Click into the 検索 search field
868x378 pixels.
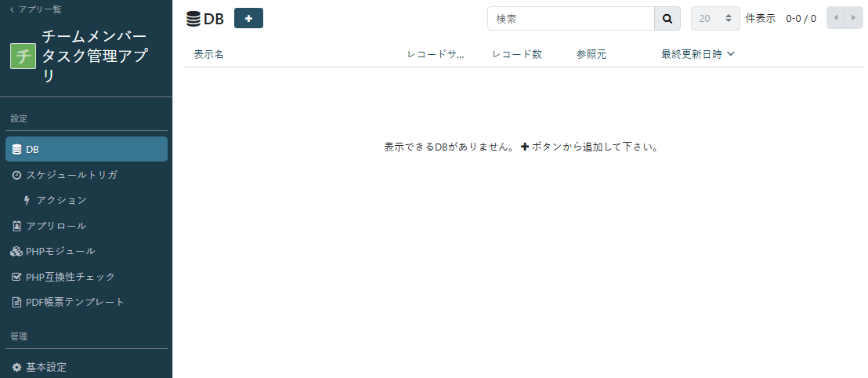click(x=570, y=18)
